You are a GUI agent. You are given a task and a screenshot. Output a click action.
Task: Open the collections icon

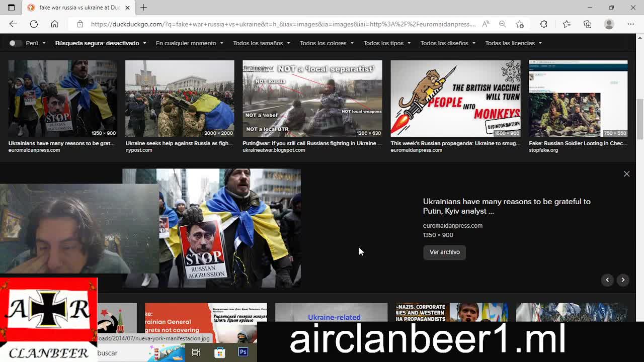click(x=587, y=24)
